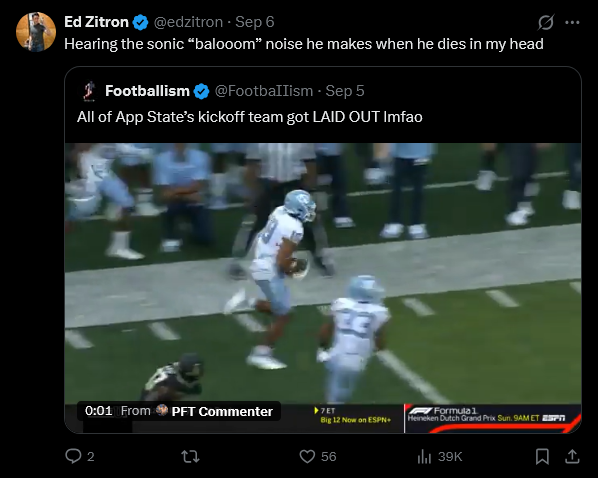The height and width of the screenshot is (478, 598).
Task: Open the Grok explain icon
Action: pyautogui.click(x=546, y=22)
